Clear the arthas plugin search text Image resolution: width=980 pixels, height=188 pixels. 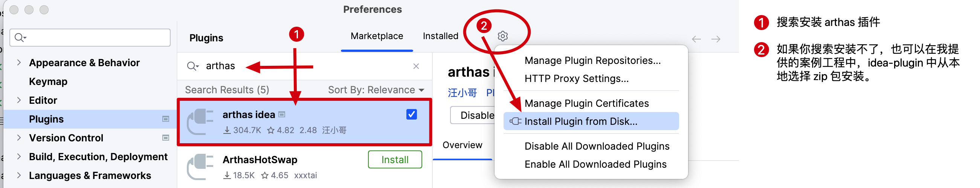pyautogui.click(x=416, y=66)
